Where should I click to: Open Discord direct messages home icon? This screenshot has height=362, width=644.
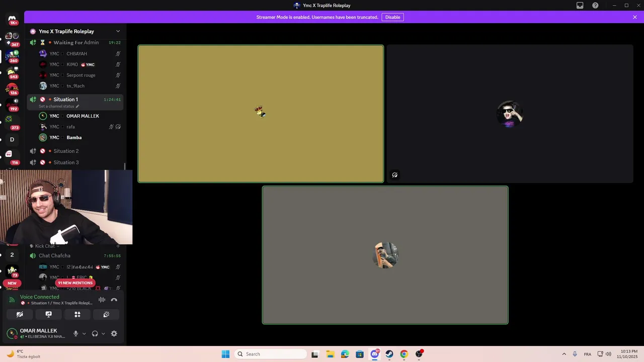pyautogui.click(x=12, y=19)
